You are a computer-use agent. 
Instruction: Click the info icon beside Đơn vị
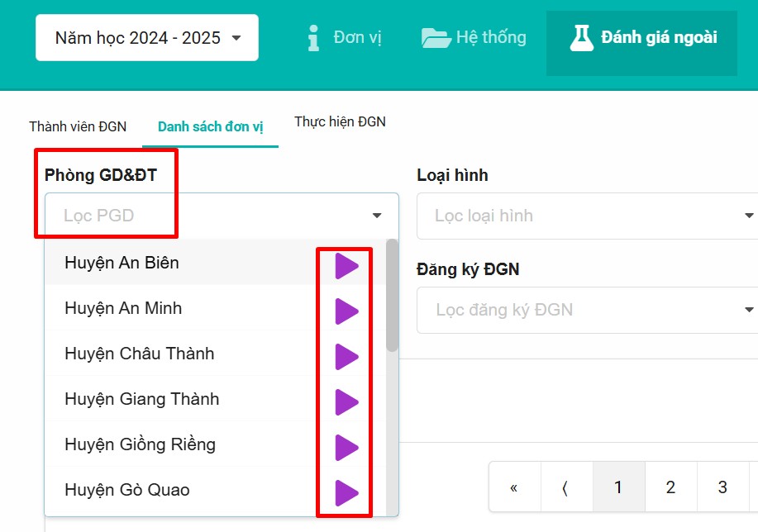coord(312,38)
